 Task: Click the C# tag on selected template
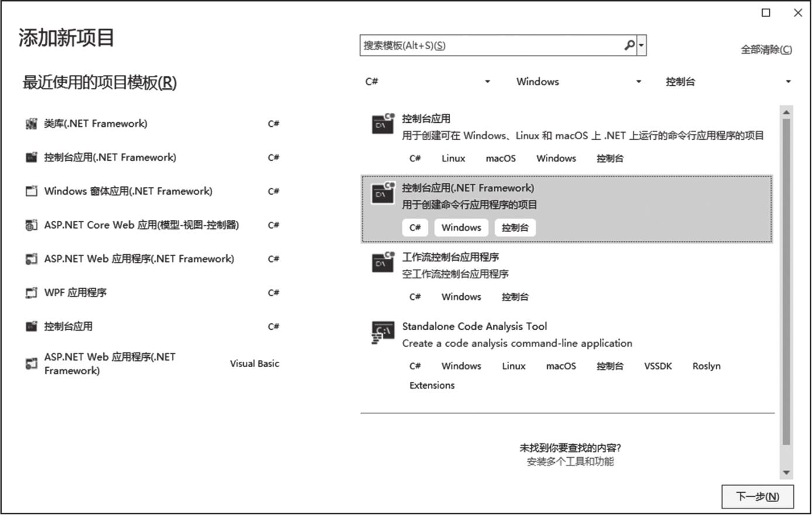tap(415, 228)
